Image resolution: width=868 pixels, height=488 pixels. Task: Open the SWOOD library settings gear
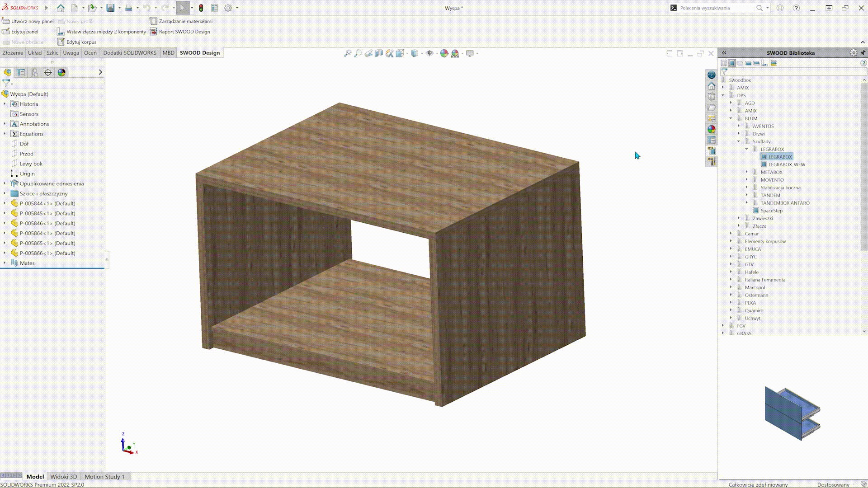[x=854, y=53]
